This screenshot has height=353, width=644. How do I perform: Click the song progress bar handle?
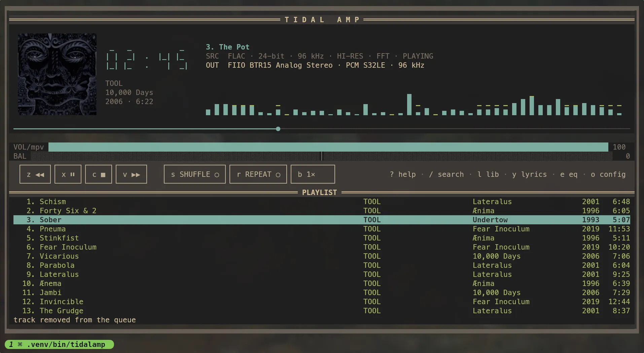278,129
